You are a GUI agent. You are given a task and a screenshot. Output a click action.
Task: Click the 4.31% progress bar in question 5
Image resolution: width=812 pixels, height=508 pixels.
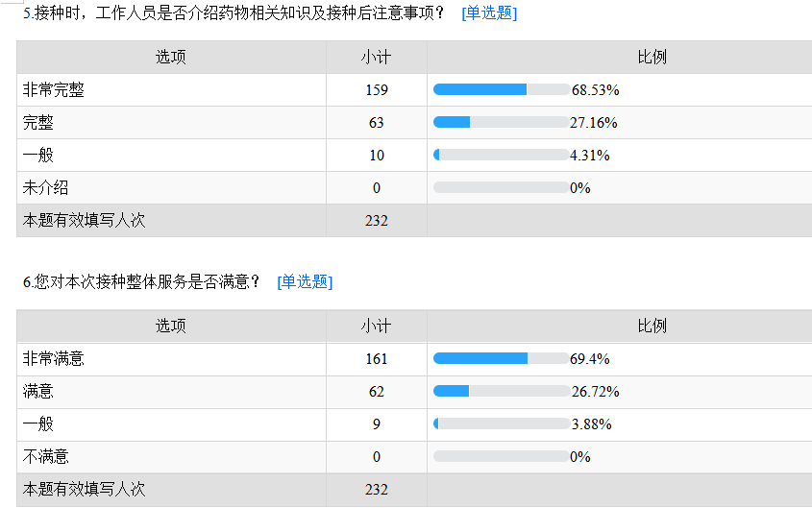501,155
